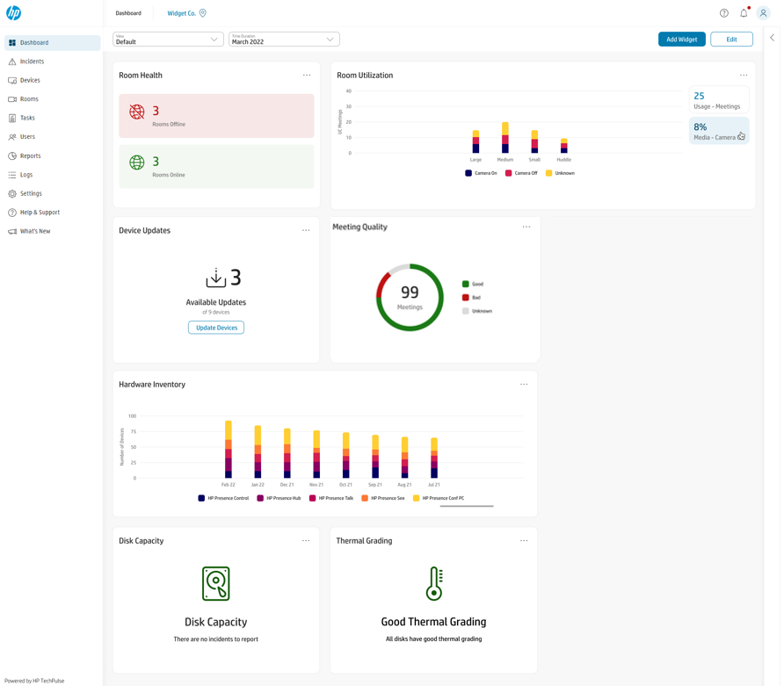Click the Widget Co. location pin icon
The width and height of the screenshot is (784, 686).
203,13
